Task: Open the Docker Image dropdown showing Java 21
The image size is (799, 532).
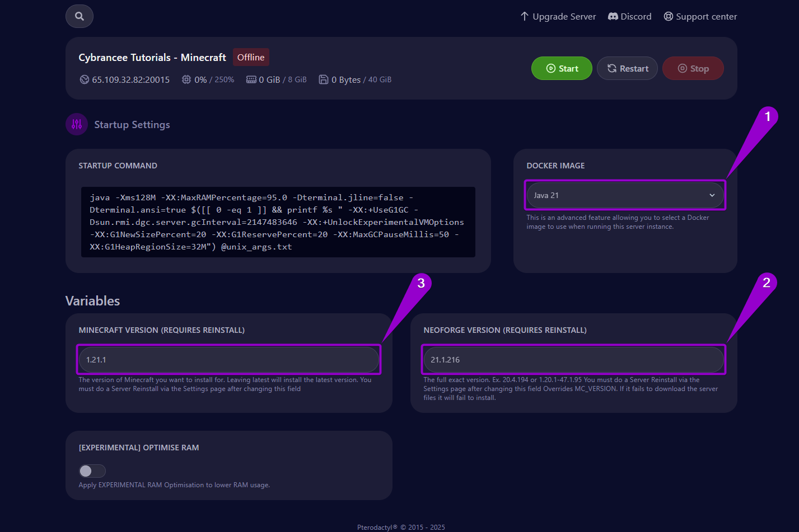Action: coord(624,195)
